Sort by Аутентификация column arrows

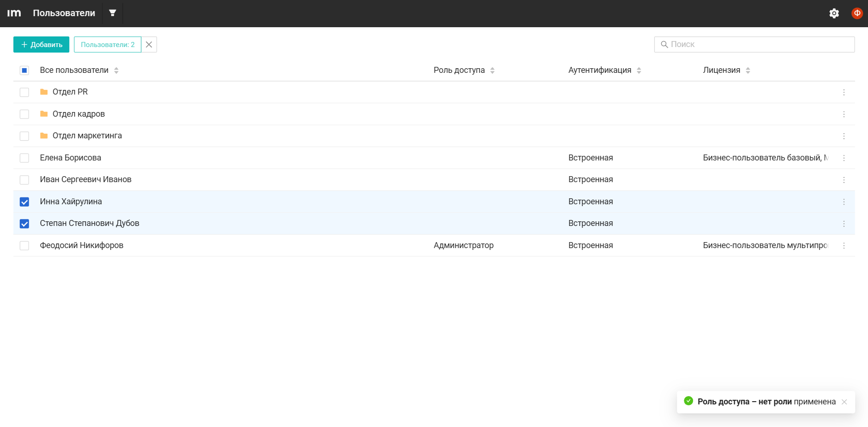click(639, 71)
